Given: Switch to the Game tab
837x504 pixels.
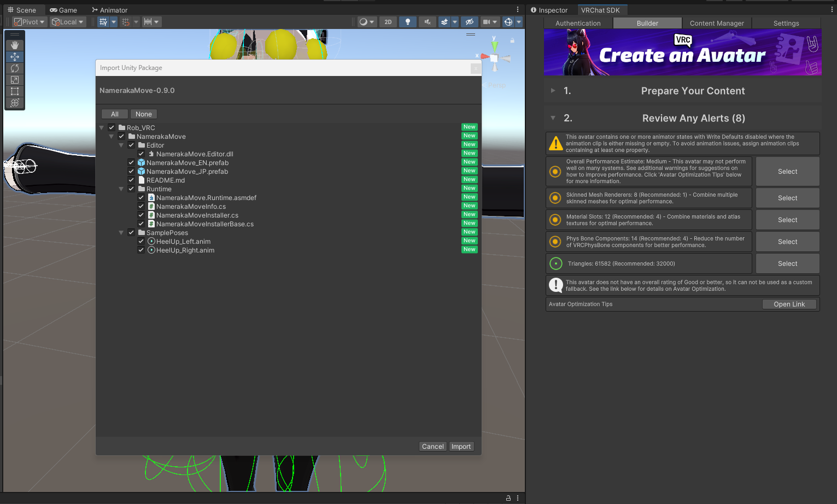Looking at the screenshot, I should pos(63,10).
